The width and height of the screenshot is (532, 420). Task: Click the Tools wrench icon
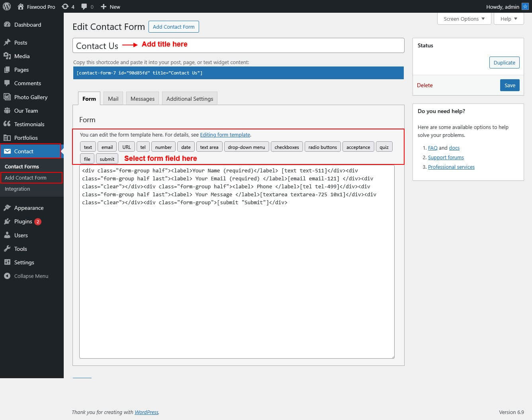tap(7, 249)
